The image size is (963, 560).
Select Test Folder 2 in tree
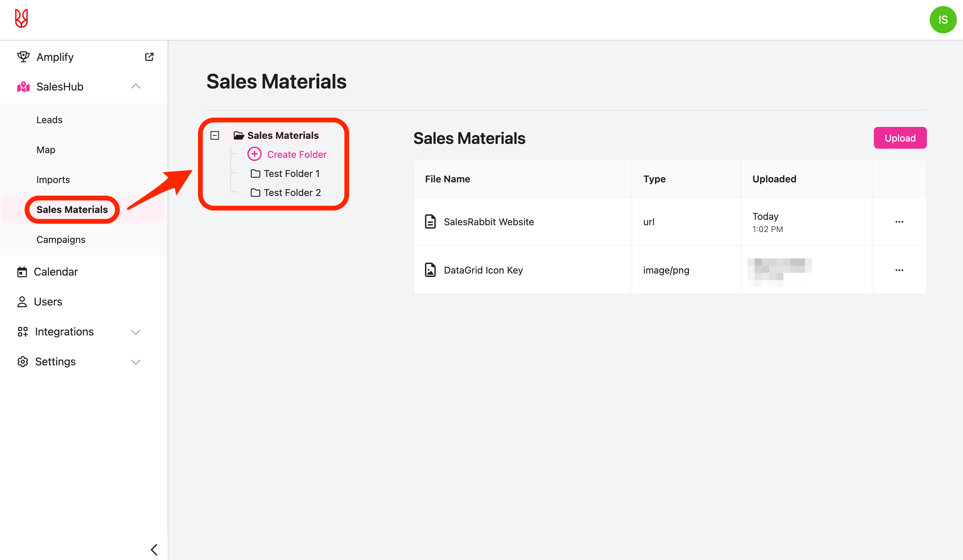click(x=291, y=193)
